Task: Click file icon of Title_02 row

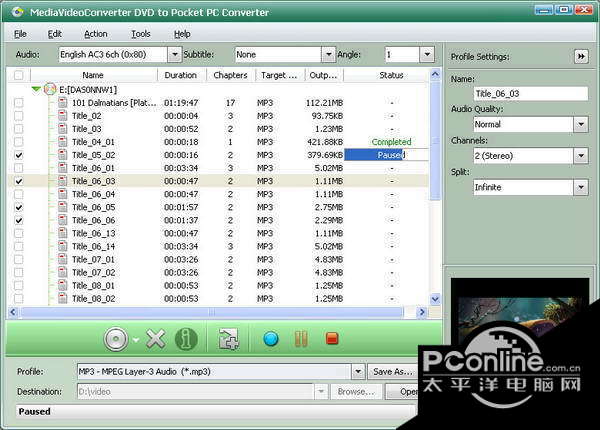Action: coord(63,116)
